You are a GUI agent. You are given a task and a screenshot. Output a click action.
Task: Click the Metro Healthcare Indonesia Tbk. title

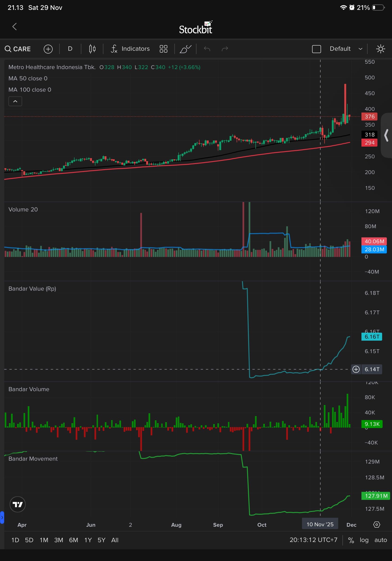[52, 67]
